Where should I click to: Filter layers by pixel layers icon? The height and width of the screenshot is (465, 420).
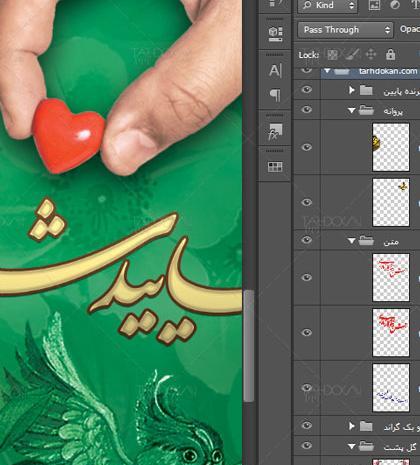click(374, 5)
